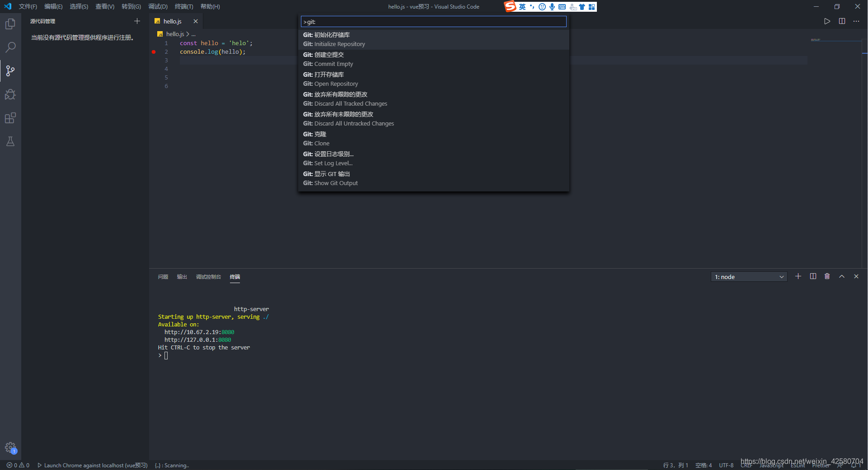Click the Sogou IME toolbox grid icon
868x470 pixels.
(592, 7)
